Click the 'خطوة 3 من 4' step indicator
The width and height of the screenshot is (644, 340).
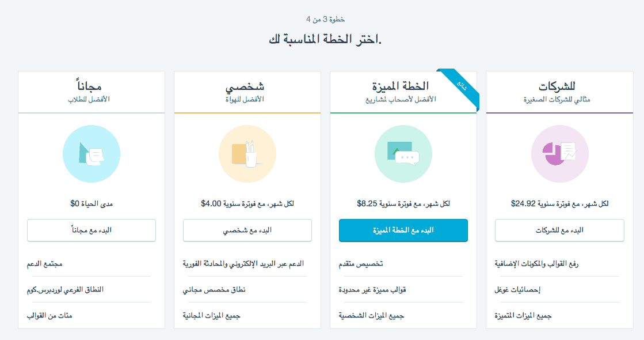tap(325, 20)
